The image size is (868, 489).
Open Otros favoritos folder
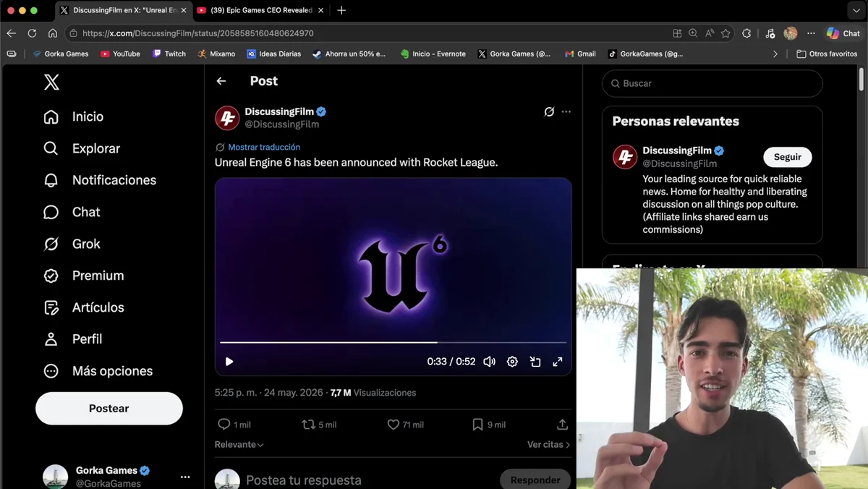click(827, 54)
